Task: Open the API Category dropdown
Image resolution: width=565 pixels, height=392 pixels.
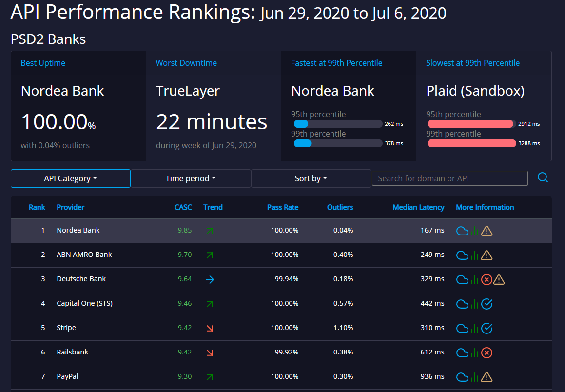Action: [71, 178]
